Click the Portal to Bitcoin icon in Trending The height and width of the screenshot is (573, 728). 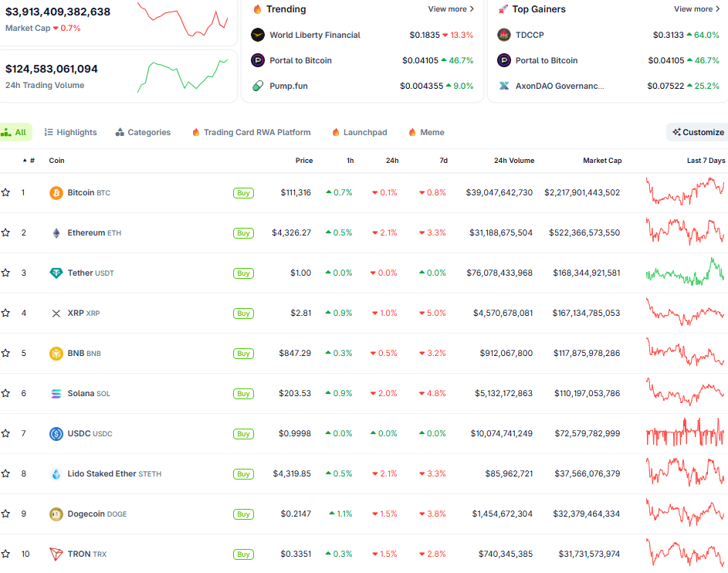click(x=256, y=60)
